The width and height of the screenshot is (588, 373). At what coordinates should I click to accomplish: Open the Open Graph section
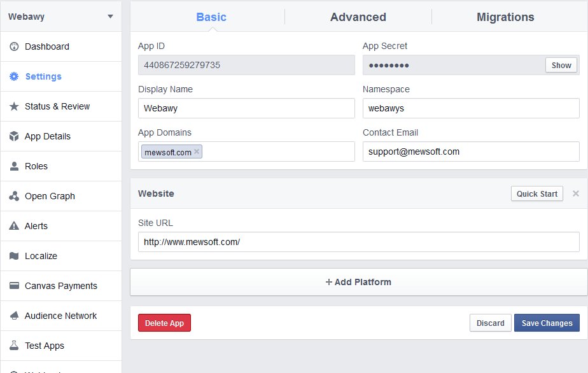(x=60, y=196)
